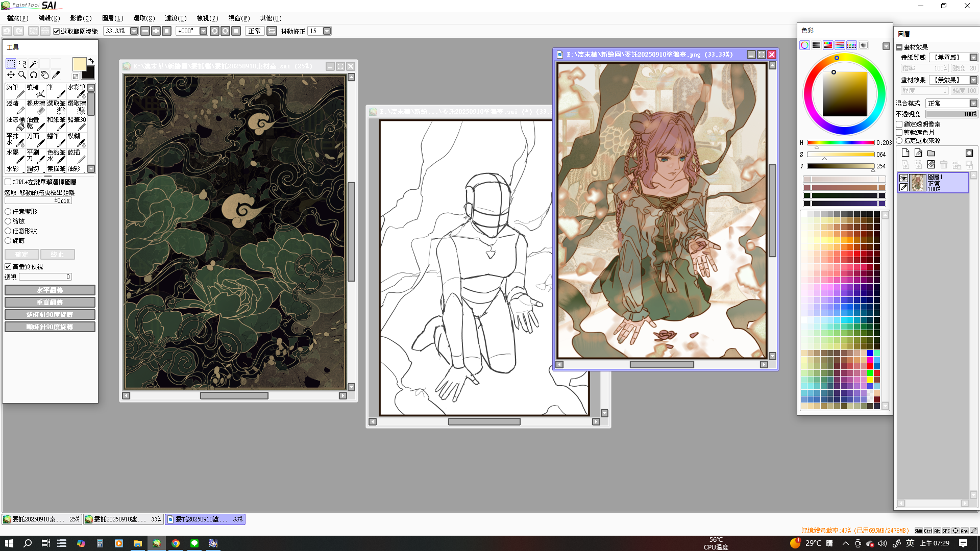This screenshot has width=980, height=551.
Task: Open 畫紙質感 texture dropdown
Action: click(x=974, y=58)
